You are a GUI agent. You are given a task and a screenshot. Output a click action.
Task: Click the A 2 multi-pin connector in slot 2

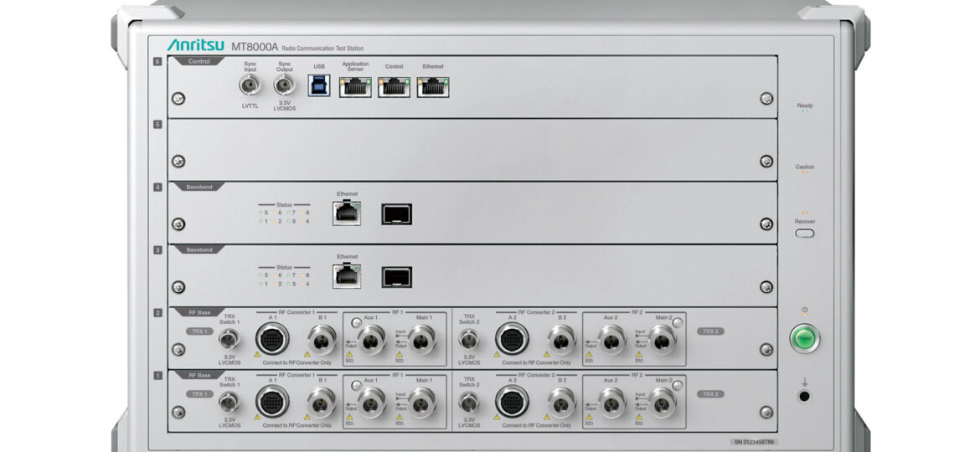[x=512, y=339]
